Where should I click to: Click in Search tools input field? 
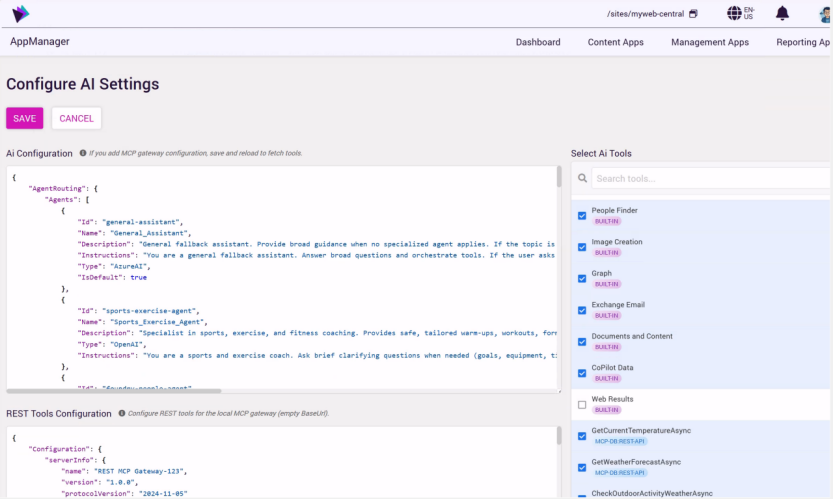pos(711,179)
